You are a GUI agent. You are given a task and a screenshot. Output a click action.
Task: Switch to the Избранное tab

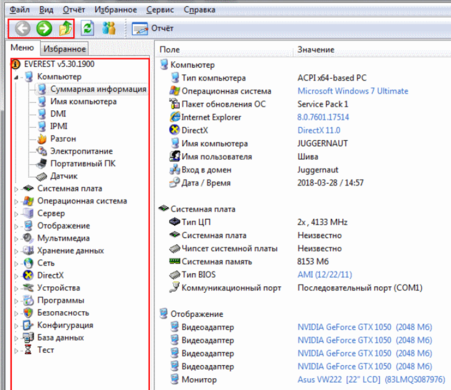tap(64, 49)
